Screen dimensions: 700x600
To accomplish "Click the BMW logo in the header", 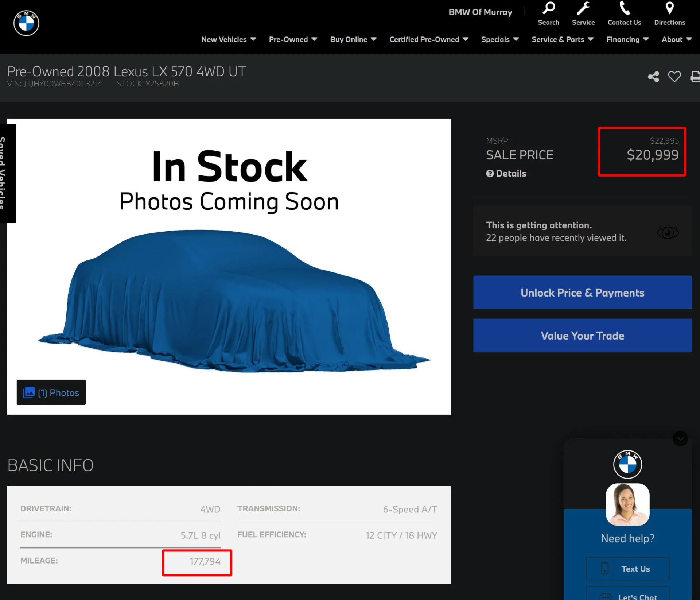I will pos(26,23).
